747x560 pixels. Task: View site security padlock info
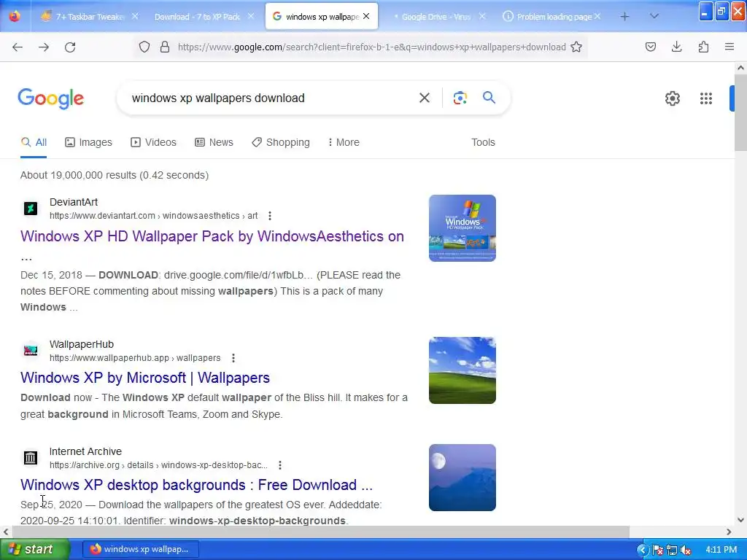165,47
